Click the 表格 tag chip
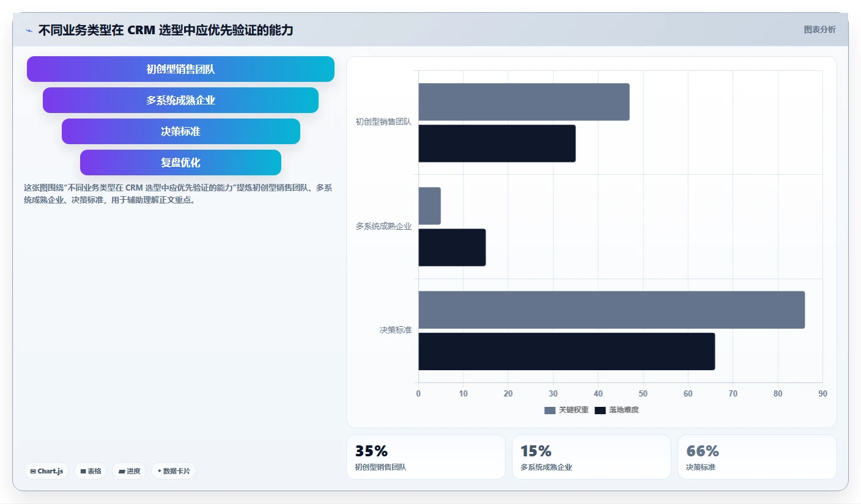 (x=91, y=471)
